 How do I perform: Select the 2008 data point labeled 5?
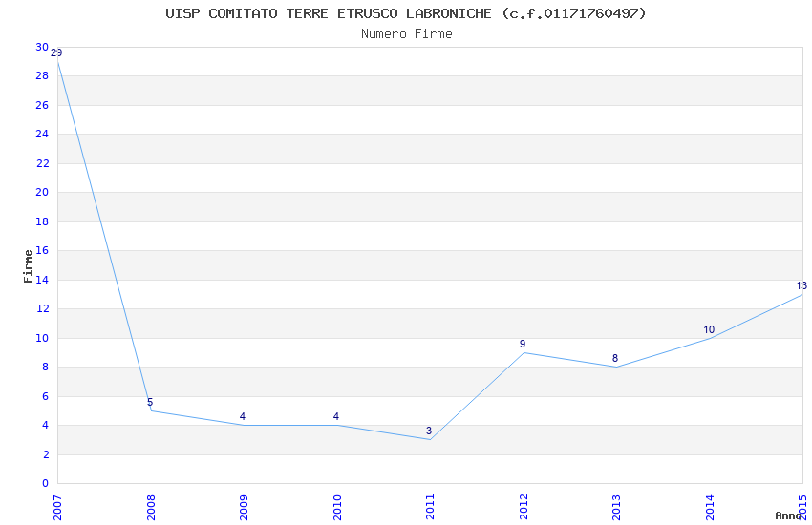click(x=151, y=410)
